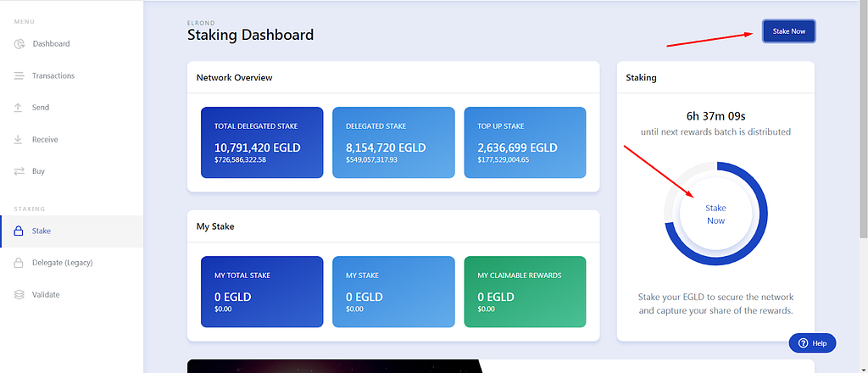Click the My Claimable Rewards card

[525, 292]
